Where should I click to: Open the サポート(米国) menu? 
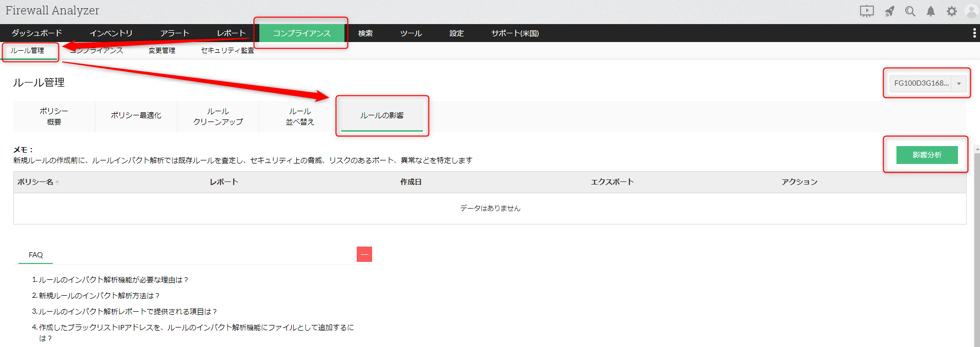tap(515, 33)
